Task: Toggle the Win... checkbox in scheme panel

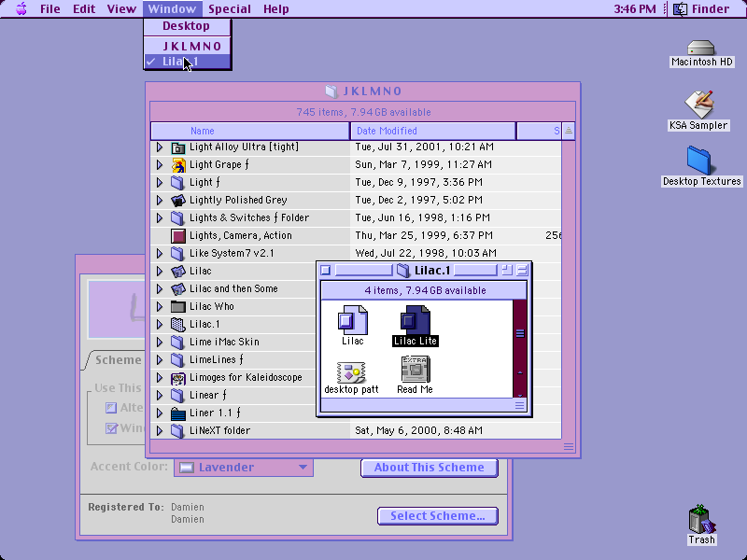Action: 111,428
